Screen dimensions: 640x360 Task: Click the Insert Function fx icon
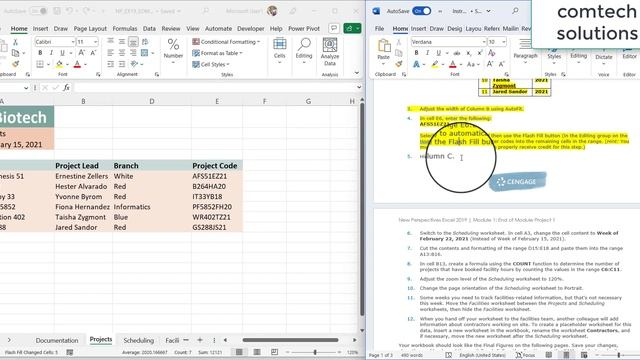point(67,87)
